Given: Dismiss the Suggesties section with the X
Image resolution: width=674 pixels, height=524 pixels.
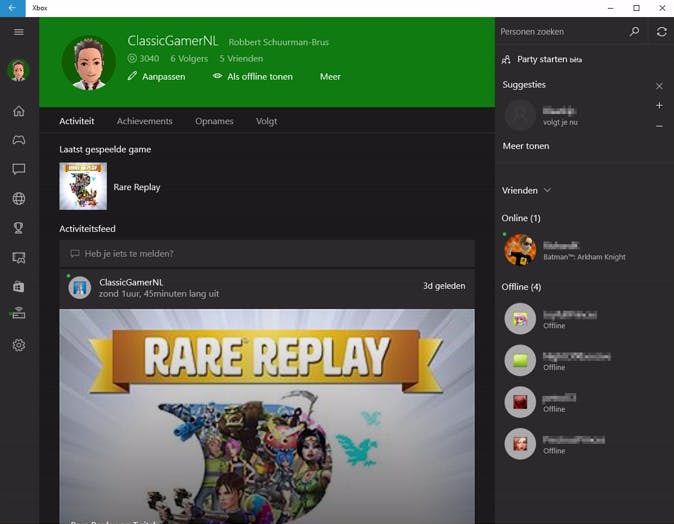Looking at the screenshot, I should click(659, 86).
